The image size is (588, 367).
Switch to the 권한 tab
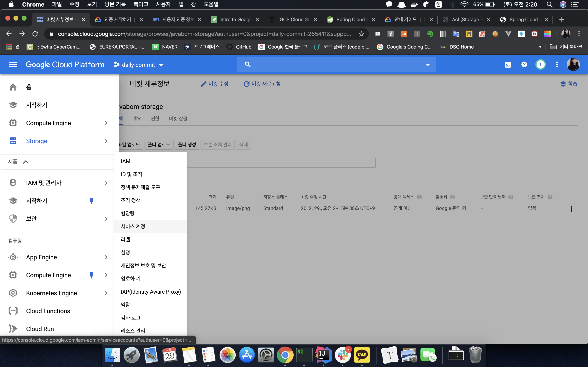click(x=155, y=118)
